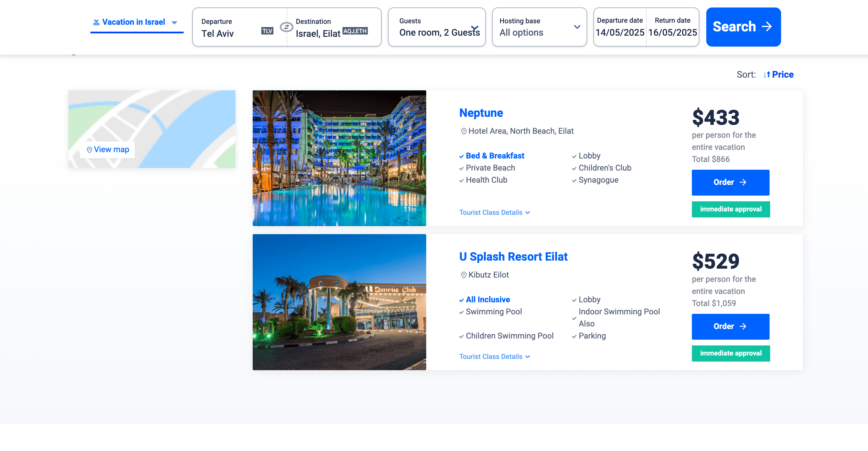Click the Return date field 16/05/2025
The image size is (868, 451).
click(672, 27)
